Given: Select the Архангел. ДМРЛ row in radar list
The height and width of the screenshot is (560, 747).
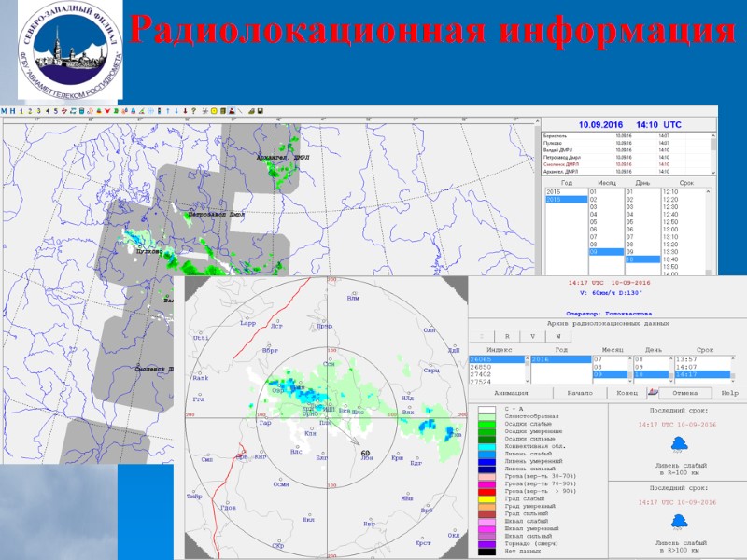Looking at the screenshot, I should pos(626,172).
